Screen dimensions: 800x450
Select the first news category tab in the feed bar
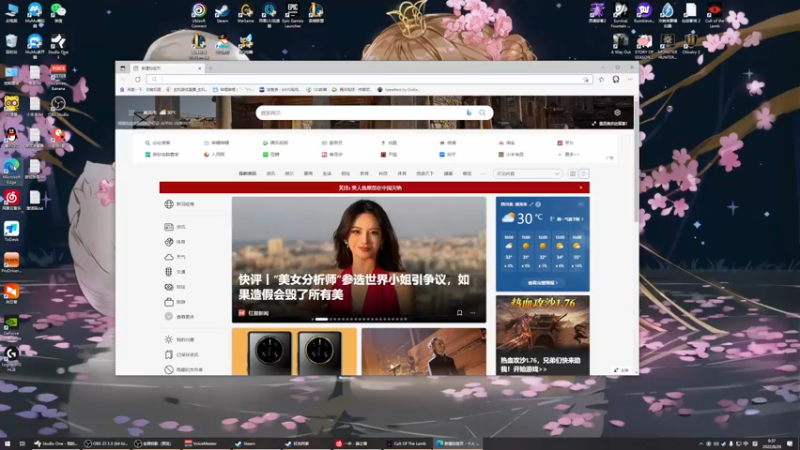[247, 174]
